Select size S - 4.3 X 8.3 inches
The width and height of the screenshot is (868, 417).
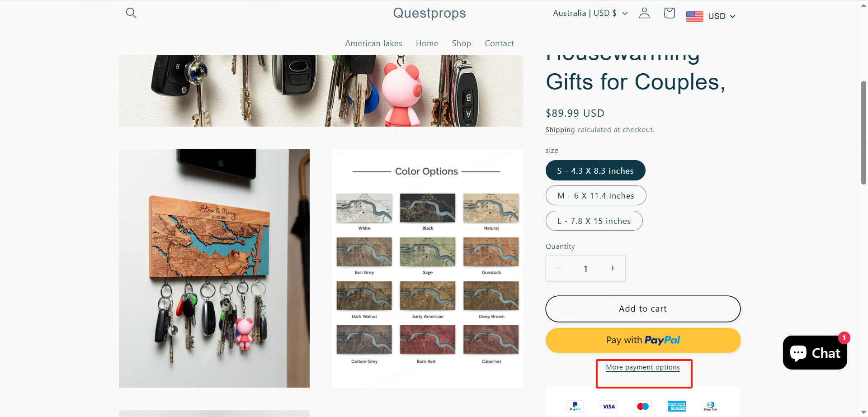click(595, 171)
